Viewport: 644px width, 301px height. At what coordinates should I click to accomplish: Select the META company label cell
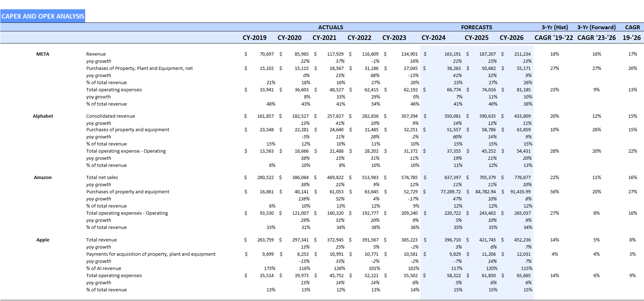pos(43,54)
